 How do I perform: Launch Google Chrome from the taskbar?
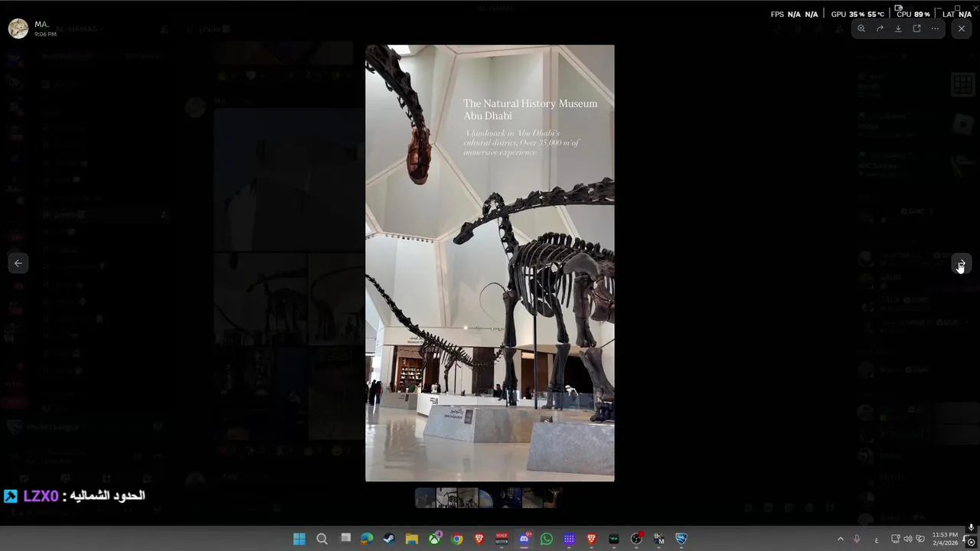coord(457,539)
